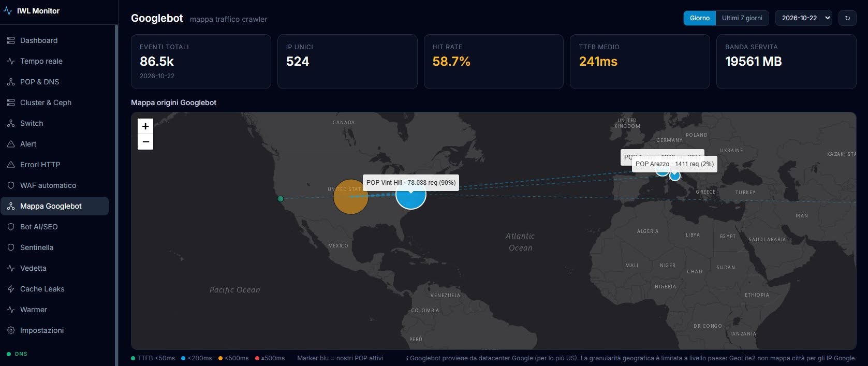The height and width of the screenshot is (366, 868).
Task: Click the green TTFB <50ms legend dot
Action: [133, 358]
